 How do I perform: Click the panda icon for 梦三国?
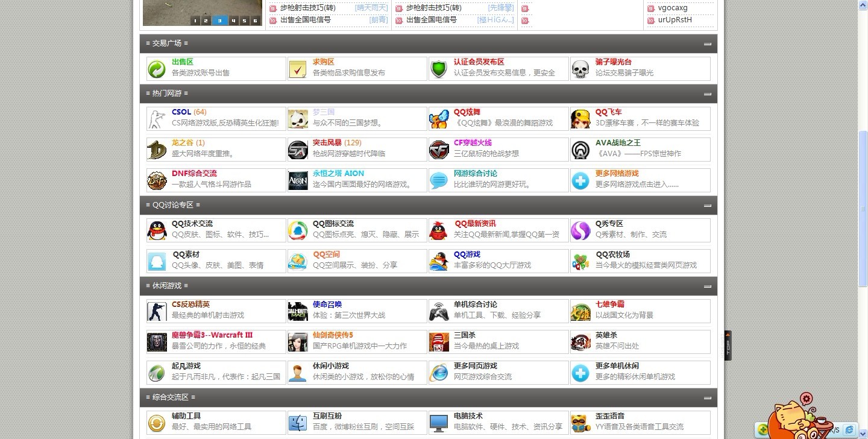tap(298, 119)
